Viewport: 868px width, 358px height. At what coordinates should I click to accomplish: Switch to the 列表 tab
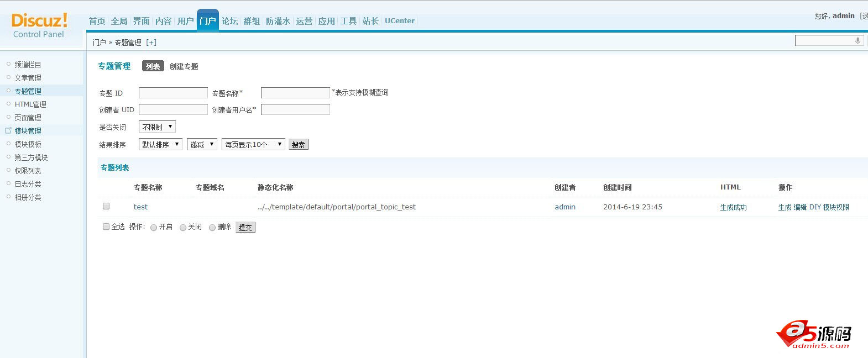coord(153,66)
